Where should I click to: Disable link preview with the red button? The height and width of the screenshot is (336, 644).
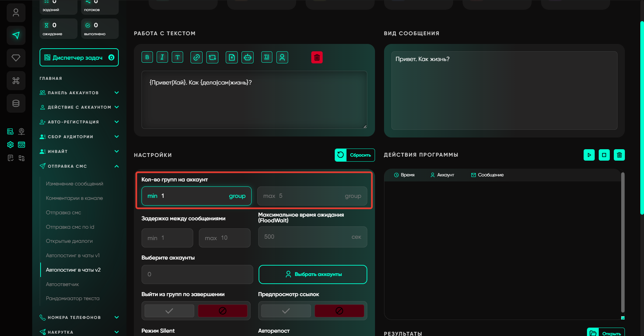[x=339, y=311]
